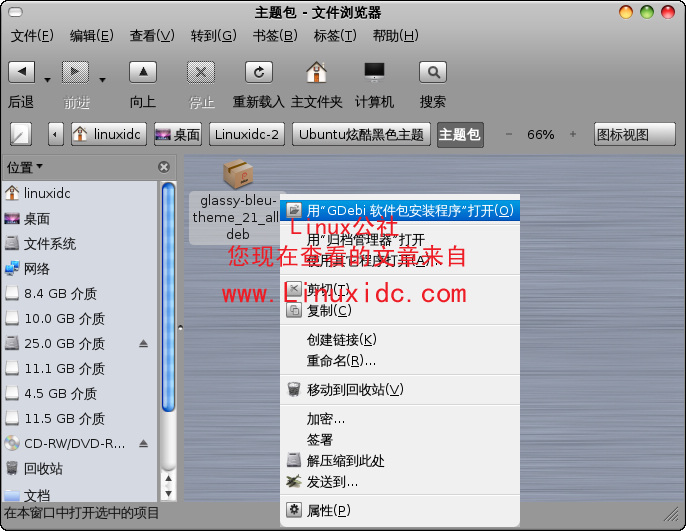686x531 pixels.
Task: Select 桌面 in the sidebar
Action: click(x=80, y=218)
